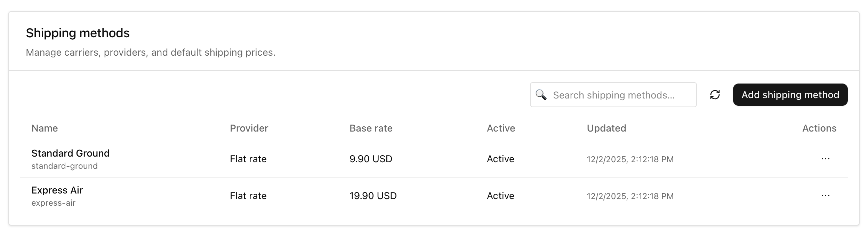
Task: Expand actions dropdown for Express Air row
Action: (825, 196)
